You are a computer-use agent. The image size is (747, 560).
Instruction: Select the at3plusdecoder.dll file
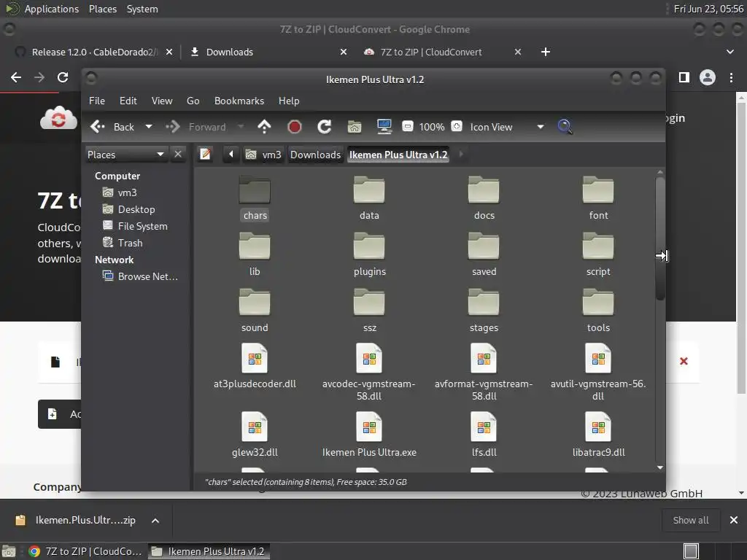[255, 366]
